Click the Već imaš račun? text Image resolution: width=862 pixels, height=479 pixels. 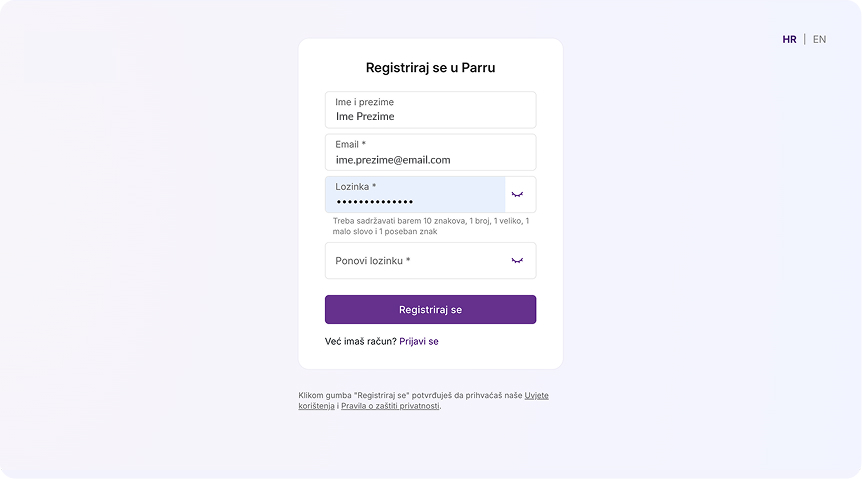pyautogui.click(x=360, y=341)
